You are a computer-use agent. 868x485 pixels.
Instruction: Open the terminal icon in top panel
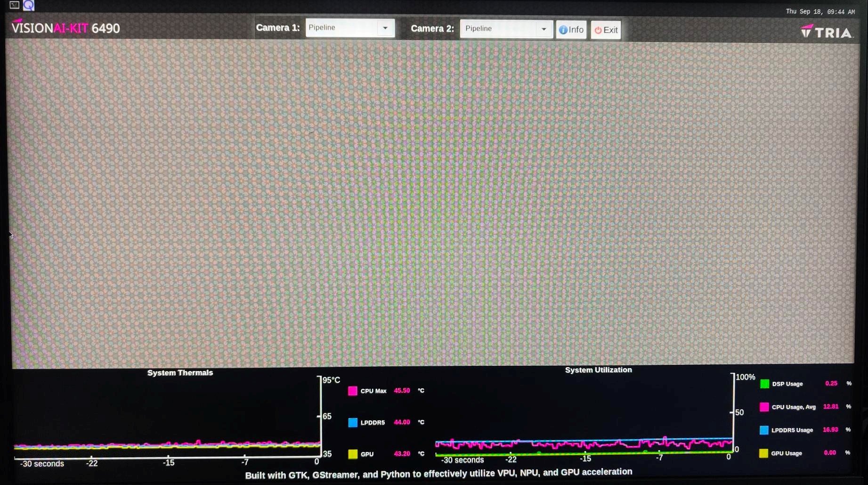pos(14,5)
